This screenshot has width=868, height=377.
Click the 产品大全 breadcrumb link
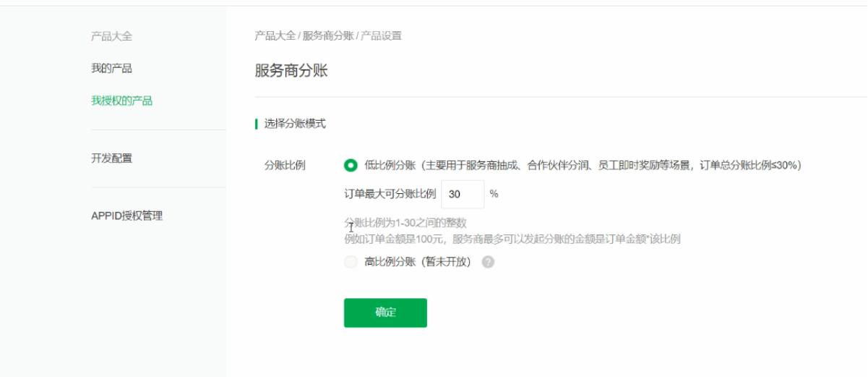[x=275, y=35]
